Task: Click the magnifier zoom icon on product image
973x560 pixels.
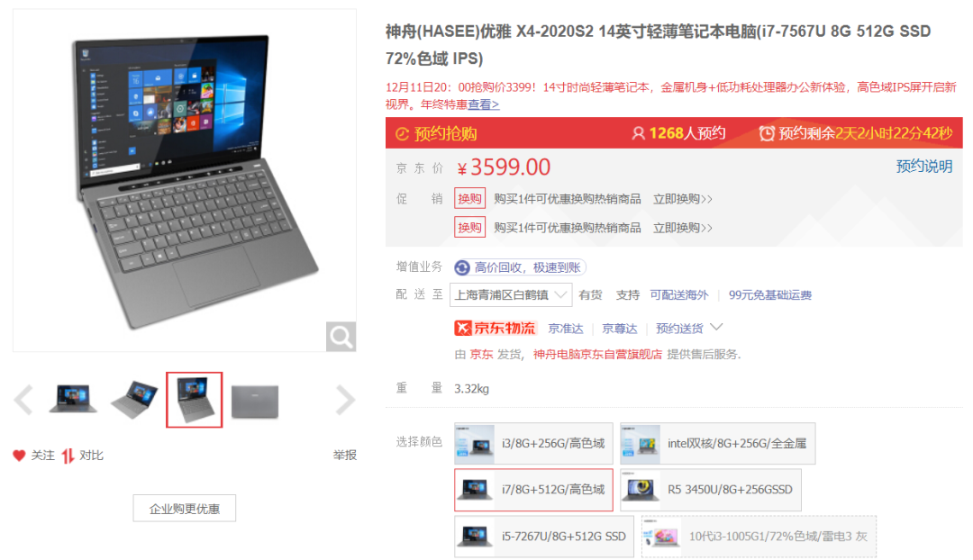Action: tap(341, 336)
